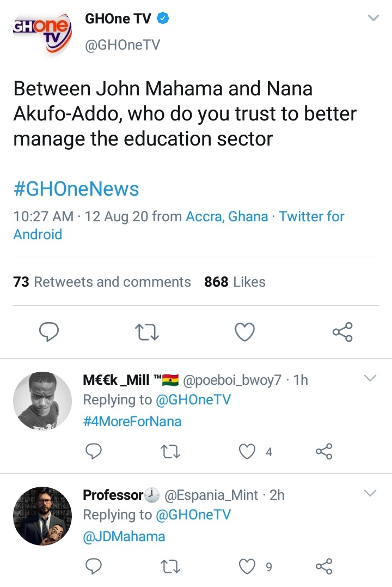392x587 pixels.
Task: Retweet Professor's @JDMahama reply
Action: point(170,566)
